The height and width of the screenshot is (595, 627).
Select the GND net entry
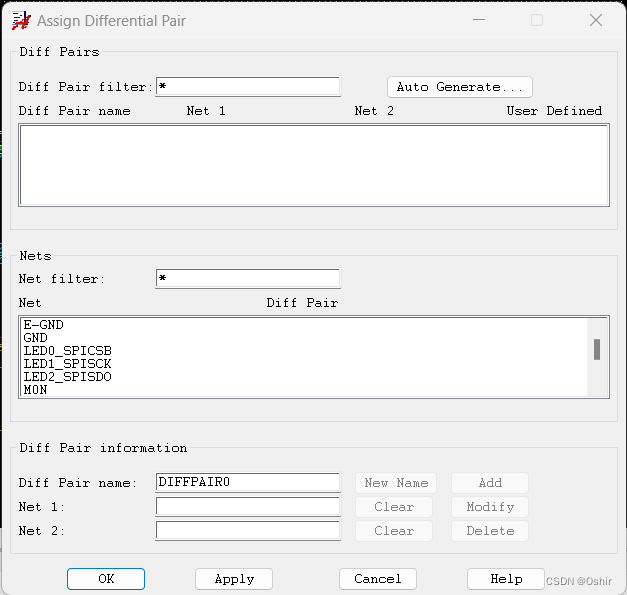pos(35,338)
